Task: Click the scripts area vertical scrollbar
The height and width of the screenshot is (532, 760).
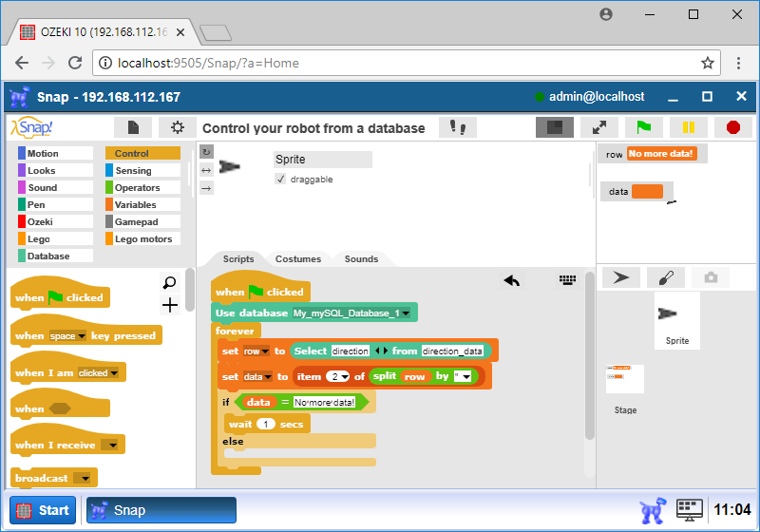Action: pyautogui.click(x=589, y=356)
